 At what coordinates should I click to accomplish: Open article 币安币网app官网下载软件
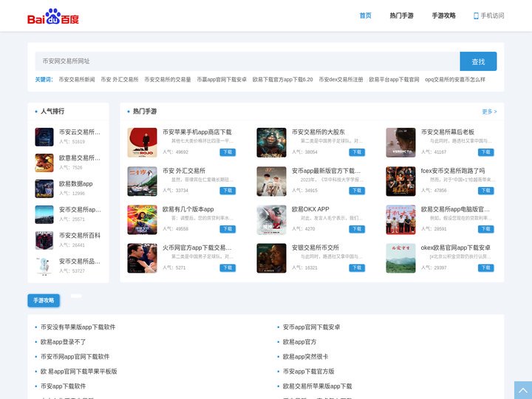(75, 357)
